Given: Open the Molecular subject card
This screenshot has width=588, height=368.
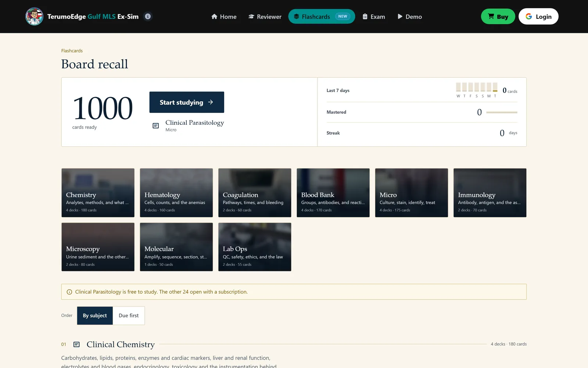Looking at the screenshot, I should [176, 247].
